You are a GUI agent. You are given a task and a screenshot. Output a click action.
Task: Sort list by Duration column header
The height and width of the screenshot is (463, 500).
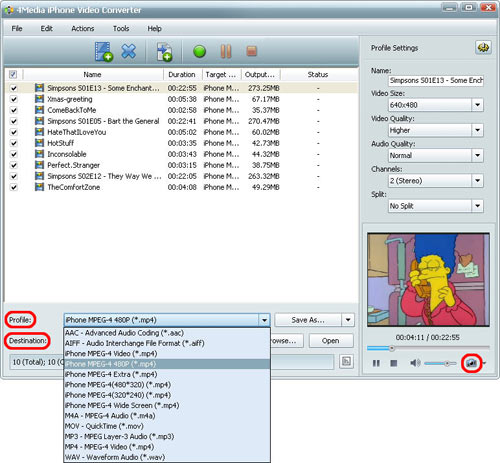(182, 74)
